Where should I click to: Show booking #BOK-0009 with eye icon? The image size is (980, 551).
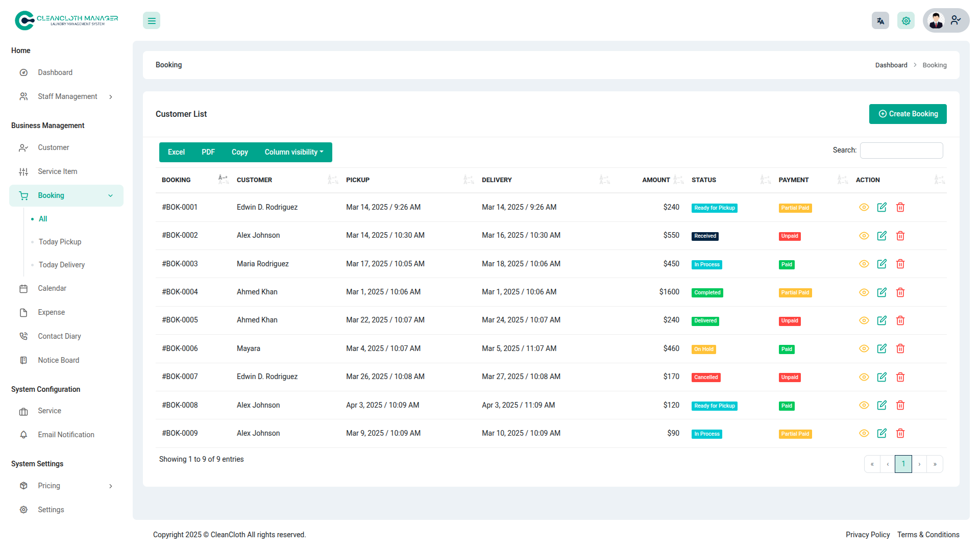[x=864, y=433]
